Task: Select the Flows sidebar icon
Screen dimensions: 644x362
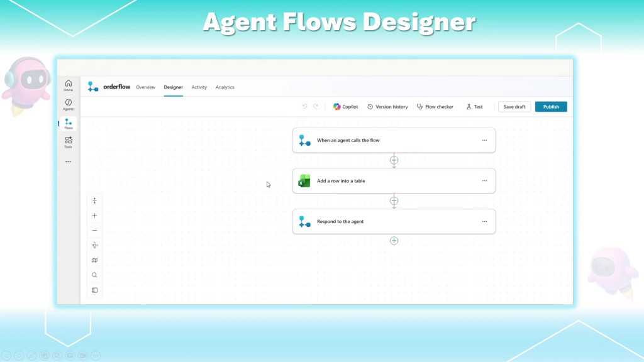Action: click(x=68, y=124)
